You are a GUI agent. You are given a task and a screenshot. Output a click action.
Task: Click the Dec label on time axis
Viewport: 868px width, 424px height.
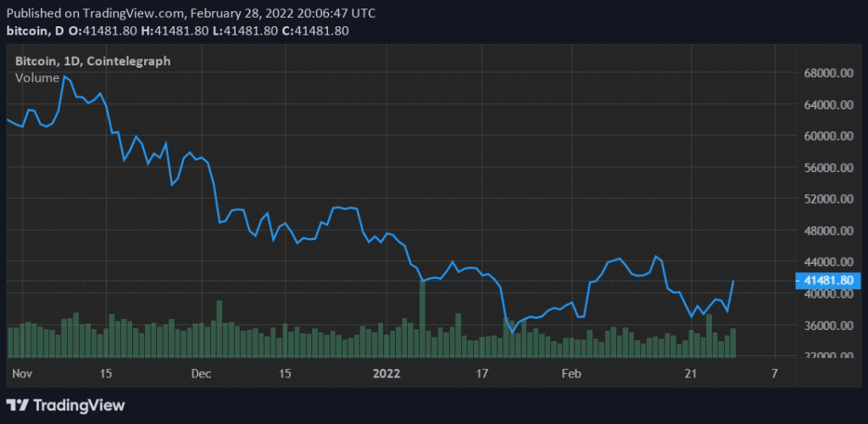[201, 373]
